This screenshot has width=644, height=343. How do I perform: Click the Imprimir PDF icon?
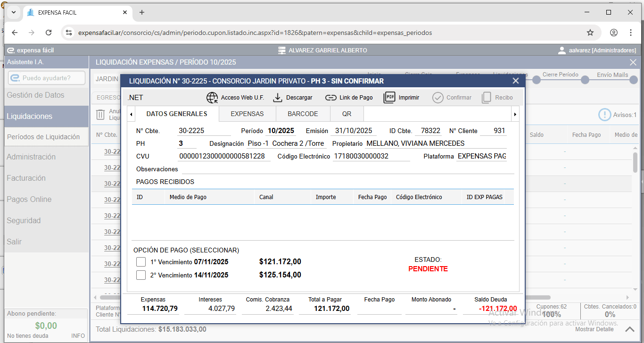(389, 98)
